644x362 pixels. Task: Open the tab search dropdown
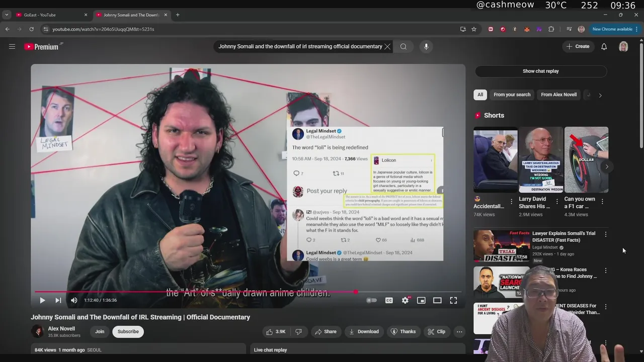click(7, 15)
